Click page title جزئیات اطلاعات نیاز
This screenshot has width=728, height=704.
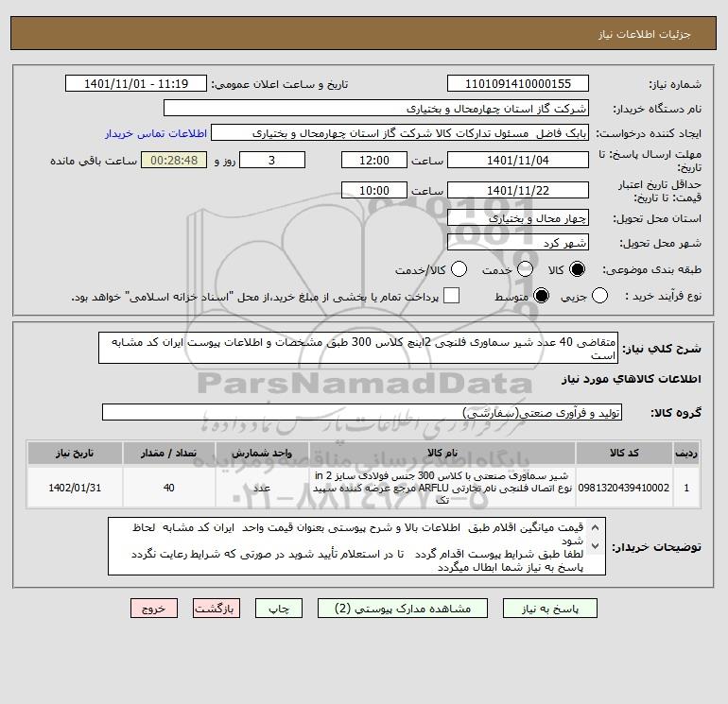click(x=645, y=34)
